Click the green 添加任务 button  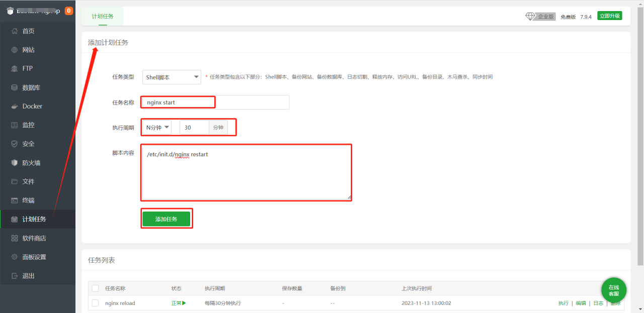(x=167, y=218)
